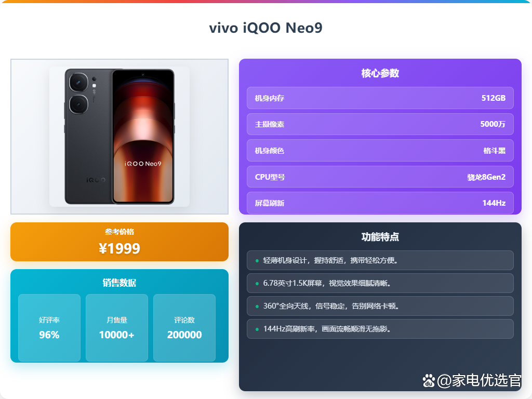Screen dimensions: 532x399
Task: Select the 主摄像素 5000万 parameter row
Action: pyautogui.click(x=380, y=124)
